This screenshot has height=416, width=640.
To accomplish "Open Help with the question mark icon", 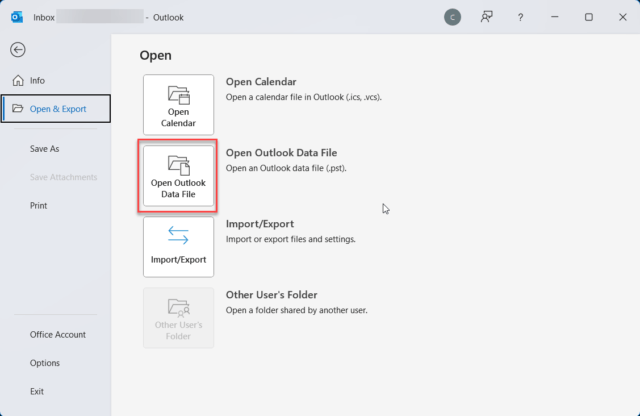I will (520, 17).
